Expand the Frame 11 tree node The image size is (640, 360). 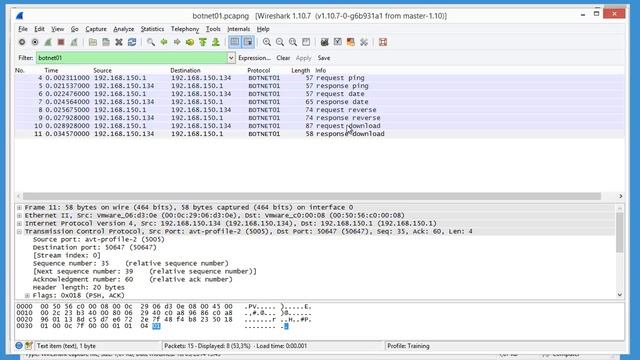pyautogui.click(x=19, y=207)
